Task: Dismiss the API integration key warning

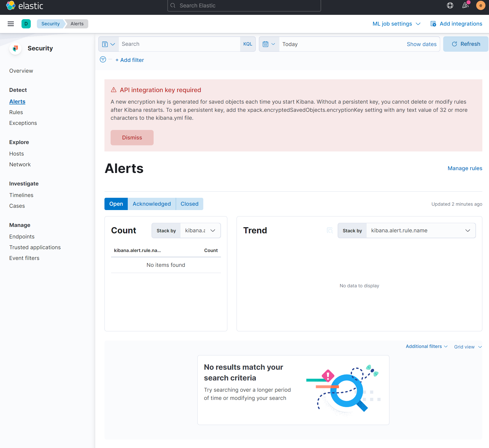Action: click(132, 137)
